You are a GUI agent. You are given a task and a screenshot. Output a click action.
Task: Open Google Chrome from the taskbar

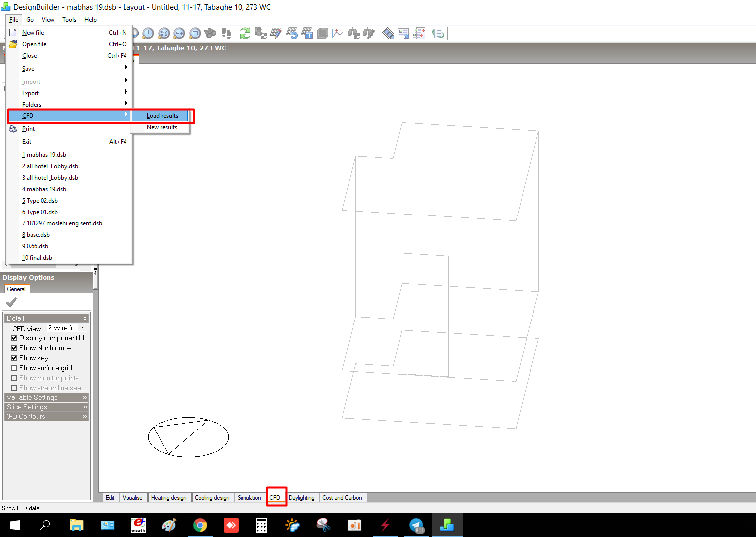click(x=200, y=525)
